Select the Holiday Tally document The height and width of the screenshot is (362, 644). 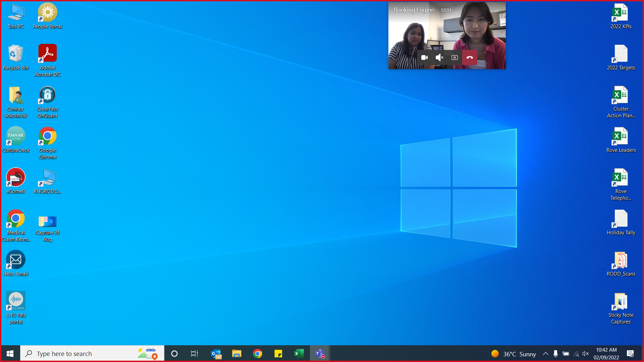(x=621, y=222)
